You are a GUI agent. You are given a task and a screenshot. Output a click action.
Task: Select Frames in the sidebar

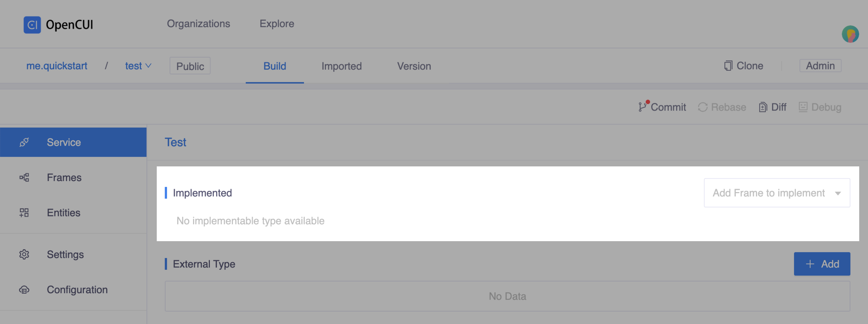[73, 177]
